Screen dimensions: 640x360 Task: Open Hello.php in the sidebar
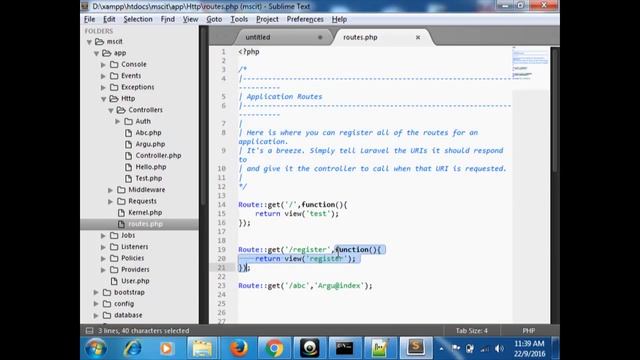151,167
